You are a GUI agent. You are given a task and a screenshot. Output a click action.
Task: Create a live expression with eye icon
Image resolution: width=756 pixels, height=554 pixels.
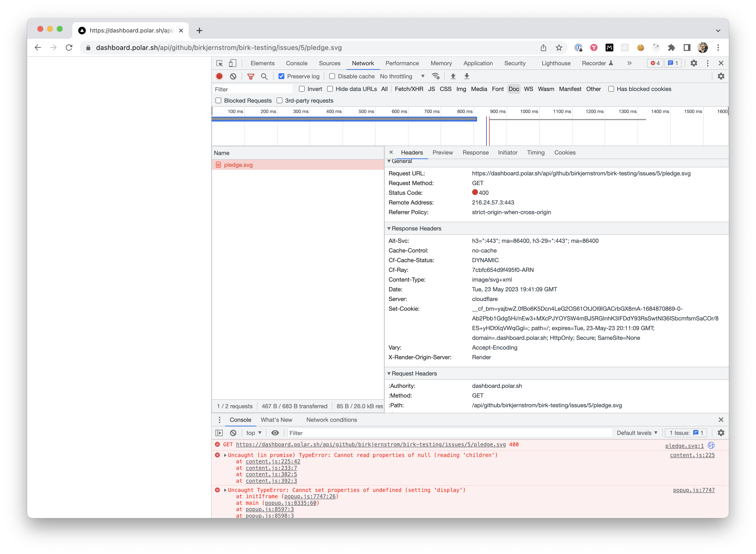pyautogui.click(x=275, y=433)
